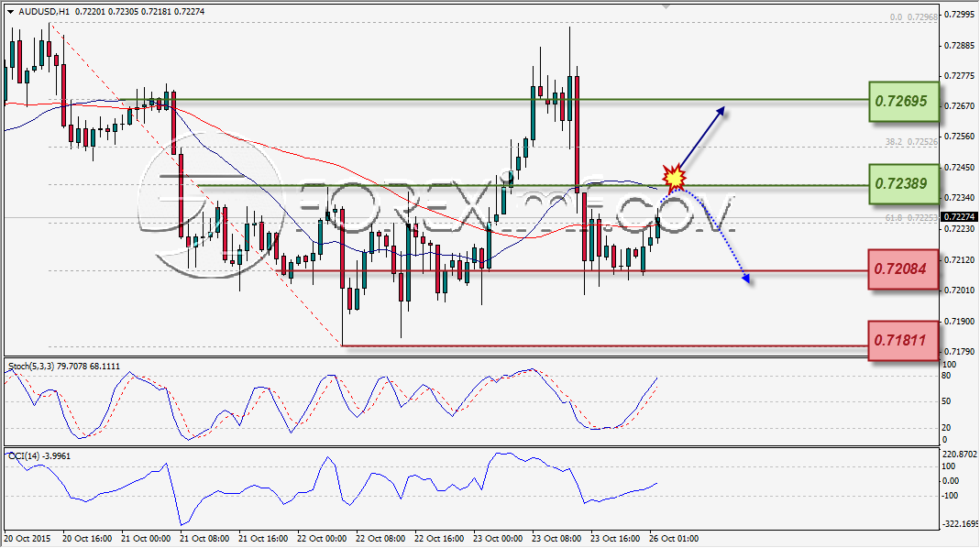The width and height of the screenshot is (980, 548).
Task: Click the 22 Oct 16:00 time label
Action: tap(439, 539)
